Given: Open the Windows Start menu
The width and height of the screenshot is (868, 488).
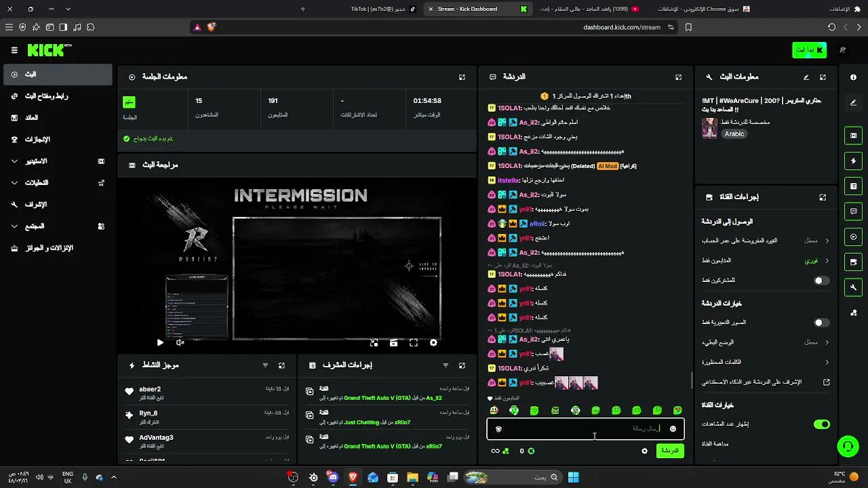Looking at the screenshot, I should coord(573,477).
